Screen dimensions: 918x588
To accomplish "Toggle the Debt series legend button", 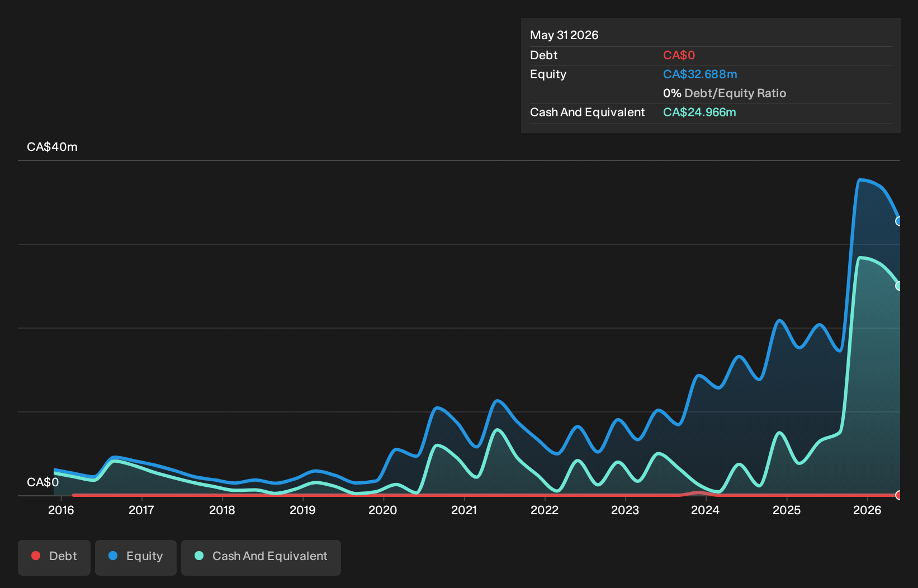I will tap(54, 557).
